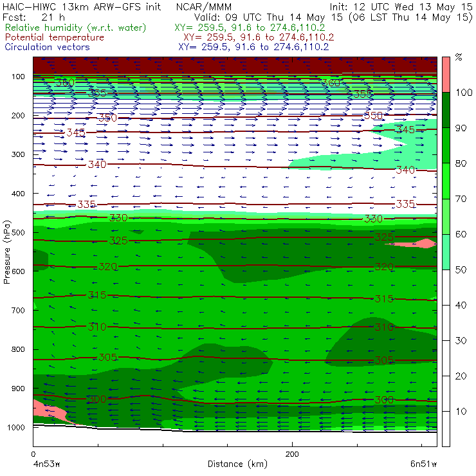Pick the aqua 50–60% color bar segment

tap(446, 252)
